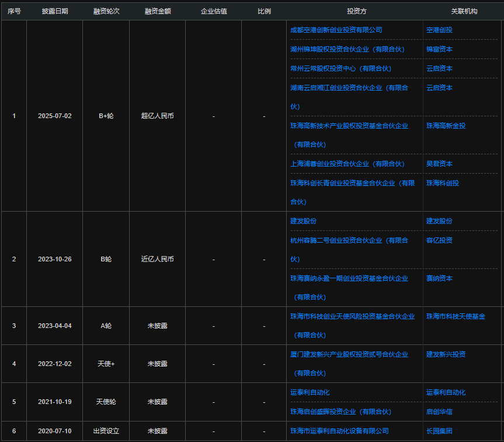Image resolution: width=504 pixels, height=442 pixels.
Task: Click the A轮 round cell
Action: click(x=106, y=326)
